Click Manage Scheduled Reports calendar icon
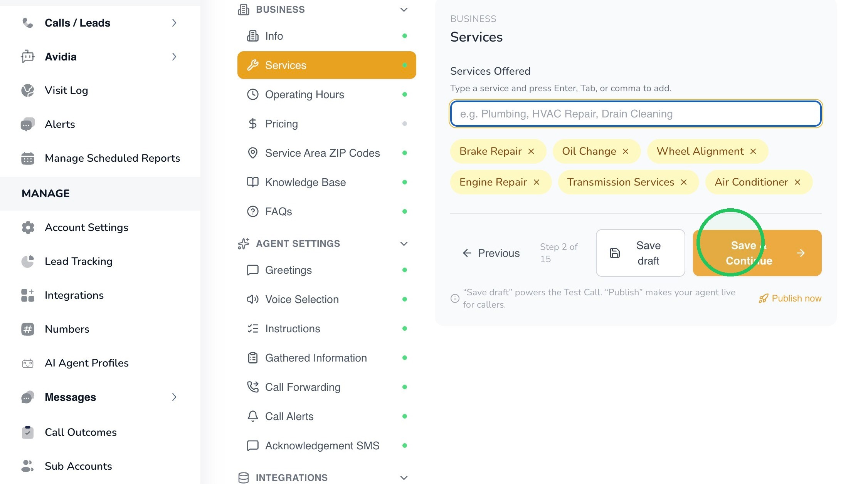The height and width of the screenshot is (484, 868). [28, 158]
